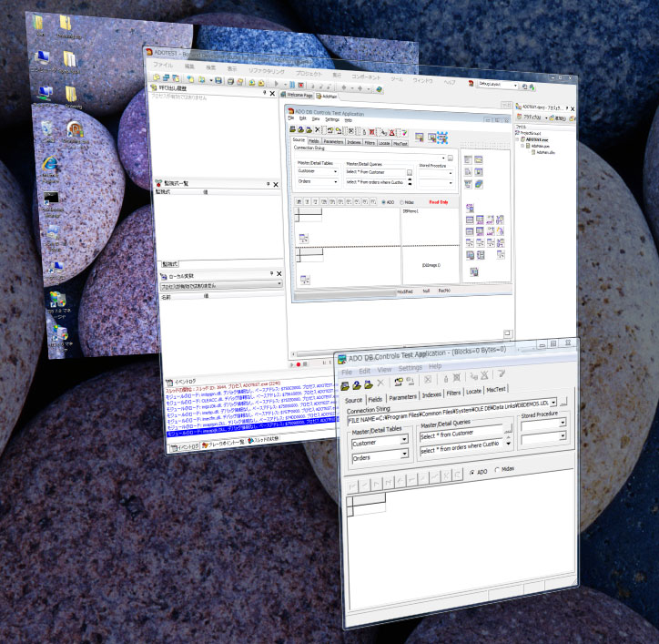Select the ADO radio button in form designer
The width and height of the screenshot is (659, 644).
[384, 202]
